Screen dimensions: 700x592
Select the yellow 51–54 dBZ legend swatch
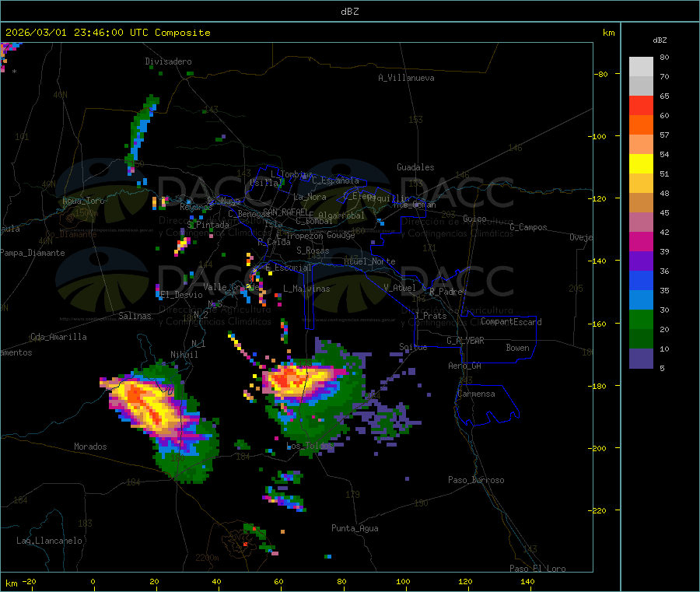coord(641,164)
